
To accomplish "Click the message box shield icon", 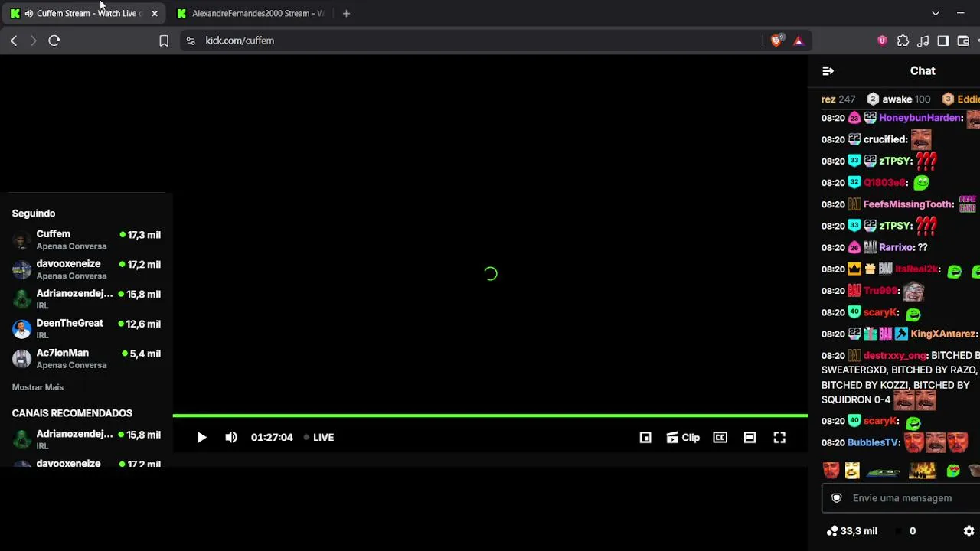I will tap(837, 498).
